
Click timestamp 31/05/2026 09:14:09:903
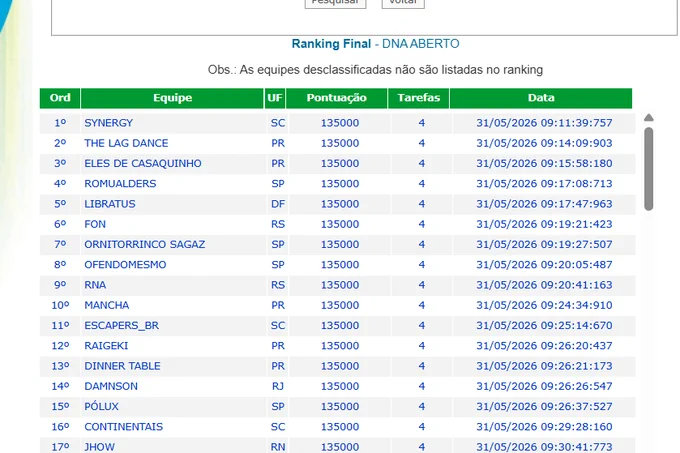[x=544, y=143]
